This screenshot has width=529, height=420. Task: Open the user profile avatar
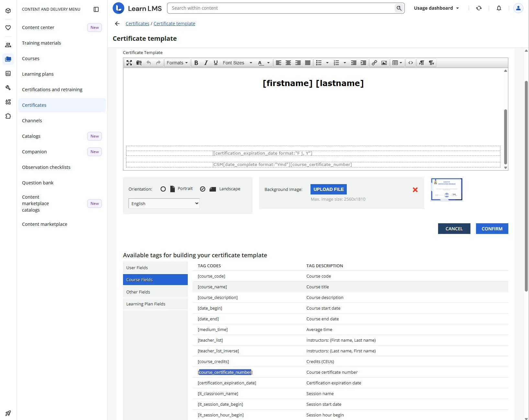click(518, 8)
